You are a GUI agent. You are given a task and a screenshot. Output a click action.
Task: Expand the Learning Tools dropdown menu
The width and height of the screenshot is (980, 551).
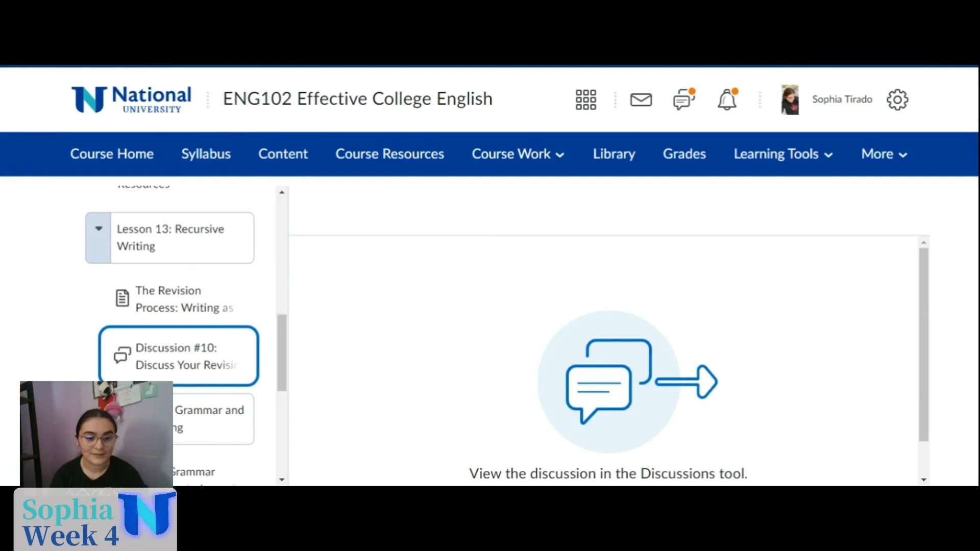point(783,154)
